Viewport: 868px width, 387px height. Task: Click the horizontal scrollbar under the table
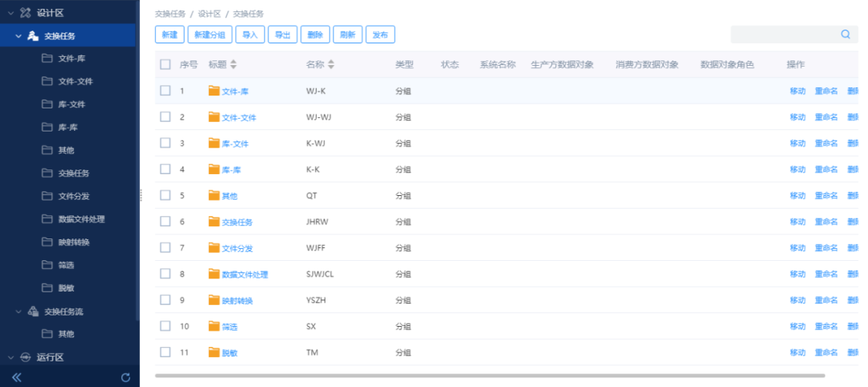tap(489, 375)
